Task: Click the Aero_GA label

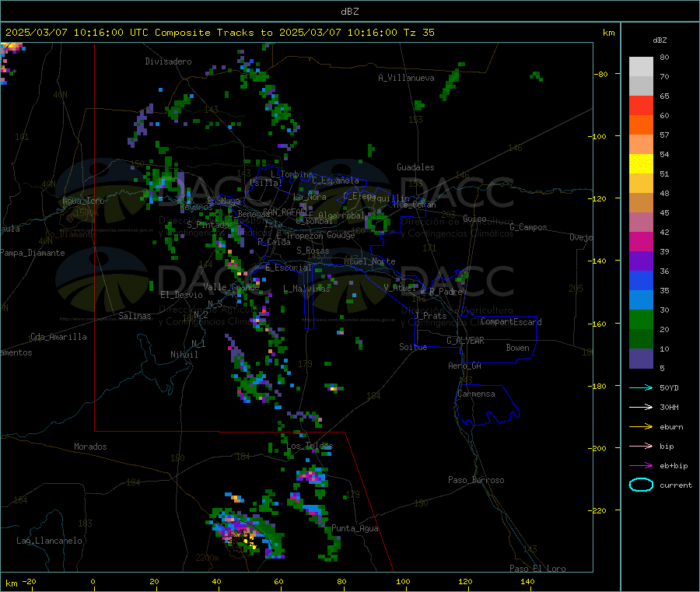Action: click(x=464, y=366)
